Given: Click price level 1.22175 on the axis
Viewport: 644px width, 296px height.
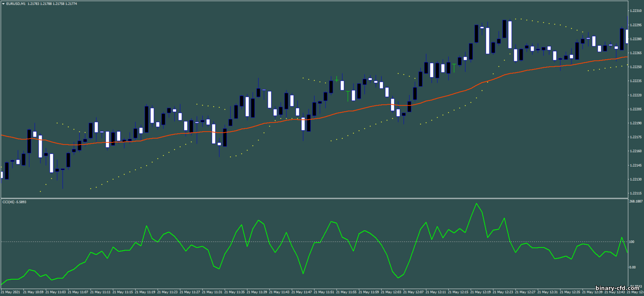Looking at the screenshot, I should pos(635,137).
